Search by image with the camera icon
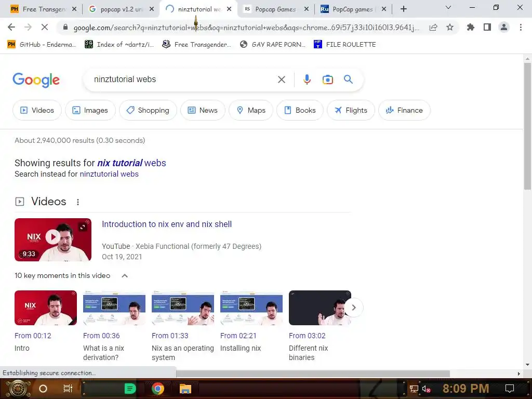This screenshot has height=399, width=532. click(x=327, y=79)
